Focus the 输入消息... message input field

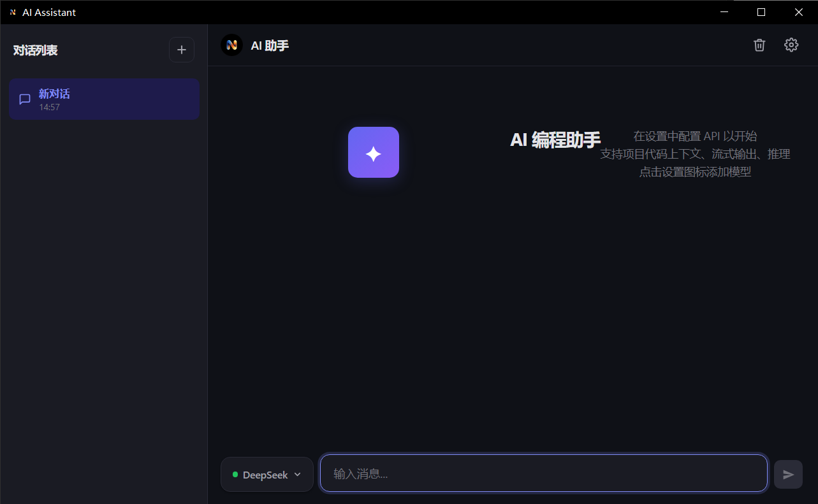coord(543,473)
